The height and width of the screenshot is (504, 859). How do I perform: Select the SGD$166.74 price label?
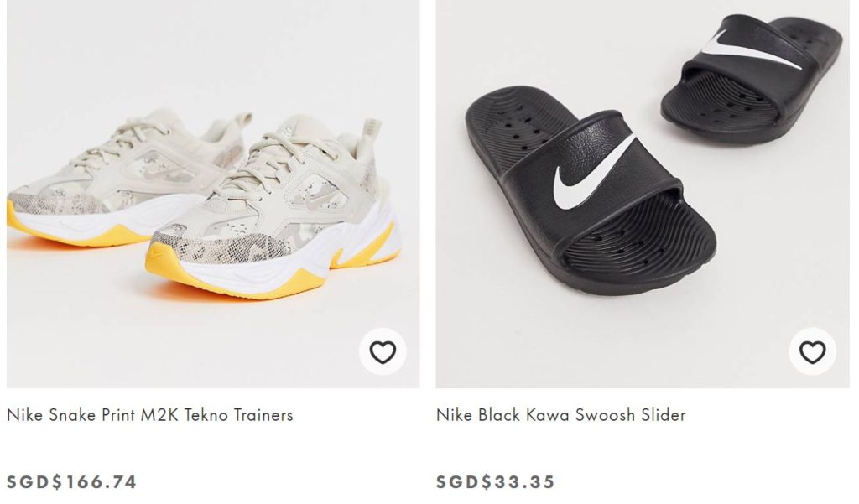(72, 482)
